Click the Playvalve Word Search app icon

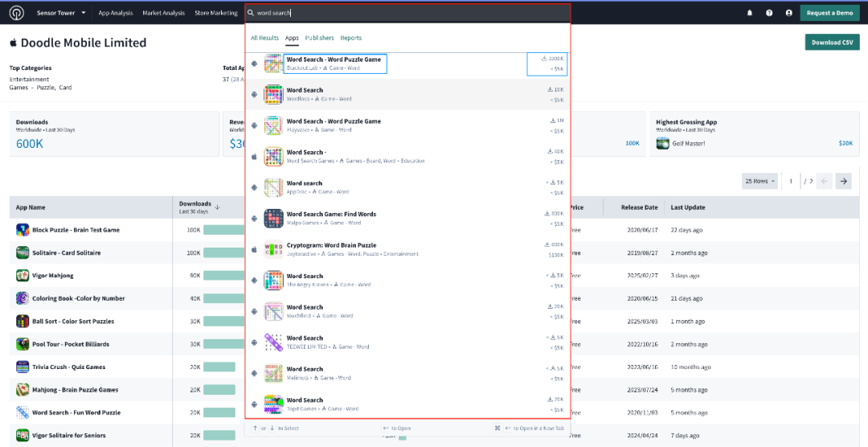(x=274, y=125)
